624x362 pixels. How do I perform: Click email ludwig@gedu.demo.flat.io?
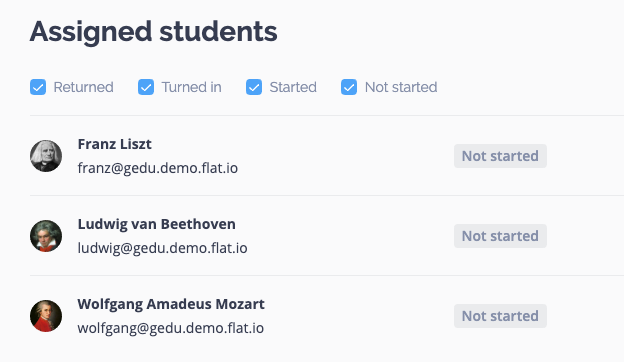coord(162,248)
